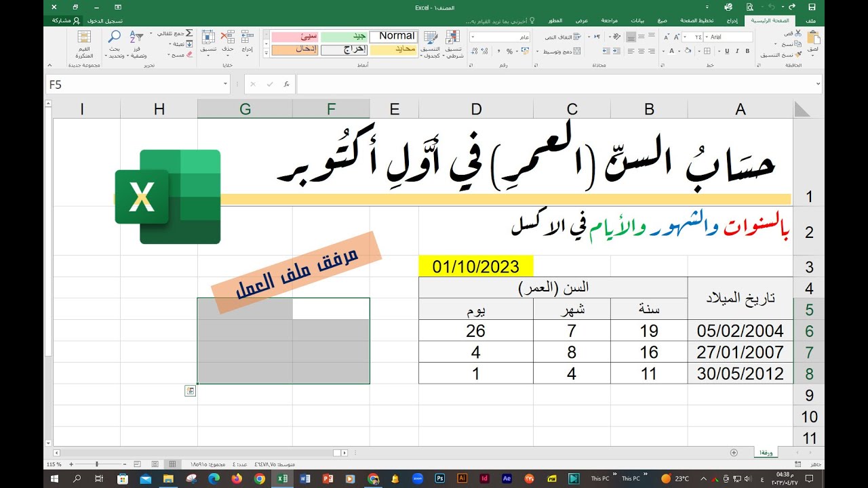Click the AutoSum (جمع تلقائي) sigma icon
Viewport: 868px width, 488px height.
pos(189,33)
